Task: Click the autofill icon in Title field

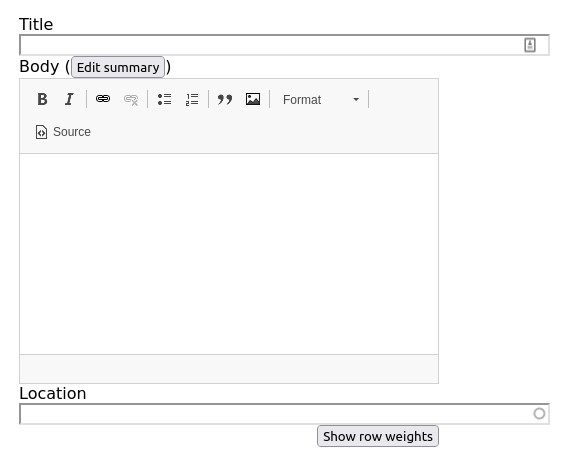Action: pyautogui.click(x=530, y=45)
